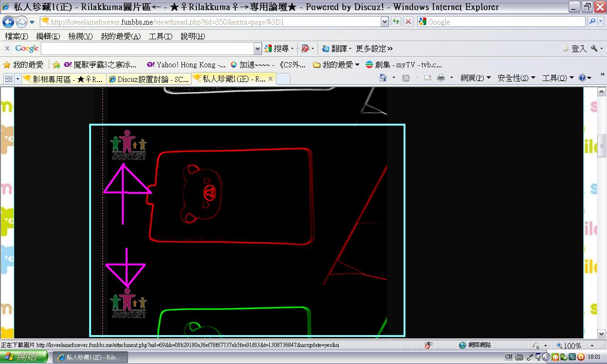Open the 檔案(F) menu
Image resolution: width=607 pixels, height=364 pixels.
click(17, 36)
